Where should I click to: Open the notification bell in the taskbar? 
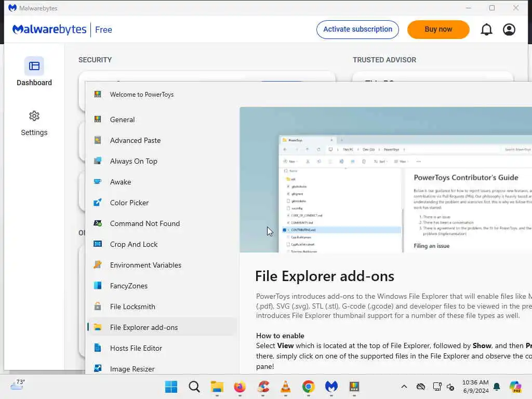coord(497,387)
